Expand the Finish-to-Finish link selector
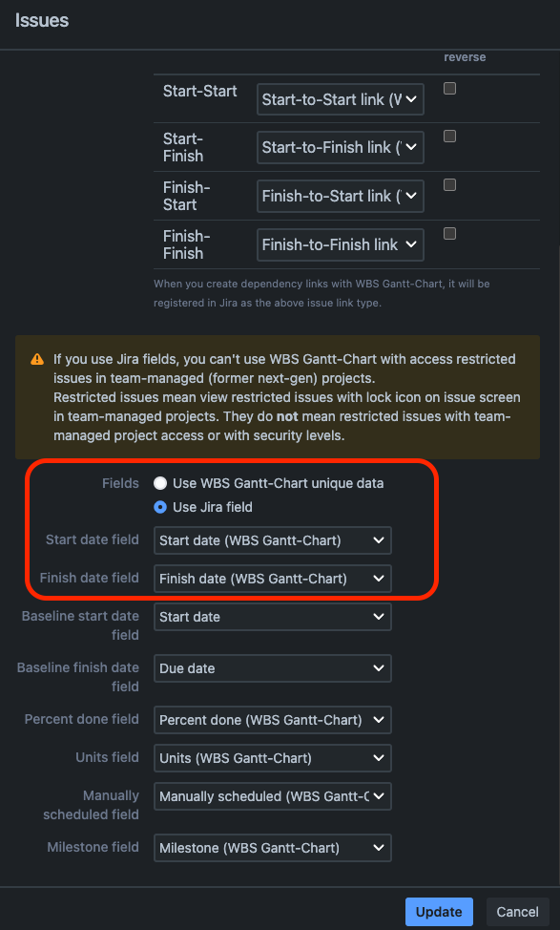The width and height of the screenshot is (560, 930). click(x=340, y=244)
